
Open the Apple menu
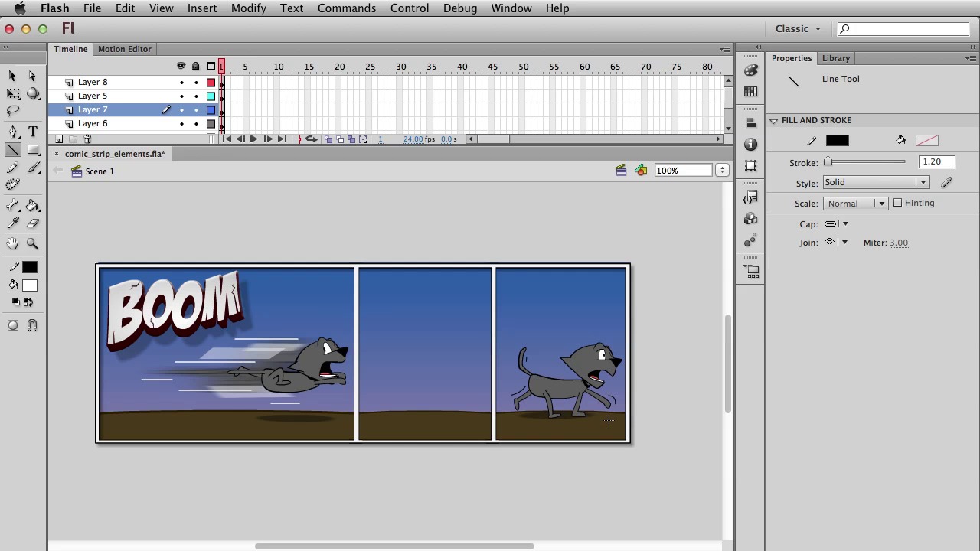coord(21,8)
